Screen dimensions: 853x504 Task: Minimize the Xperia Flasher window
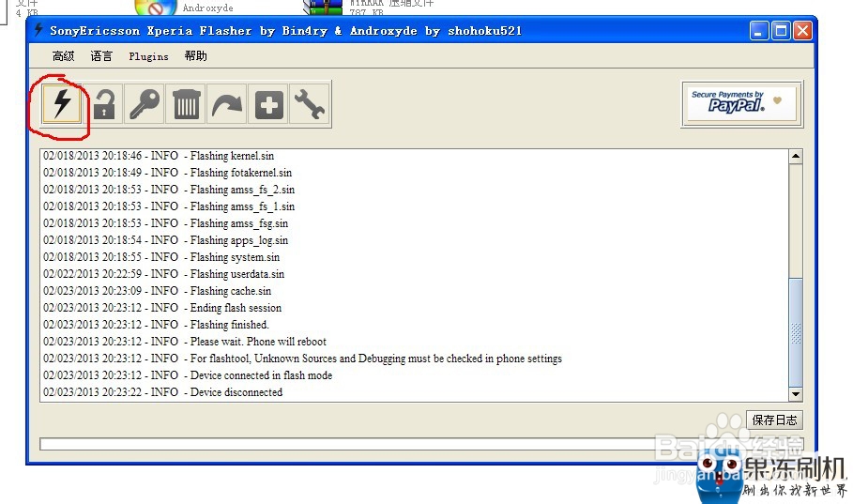click(x=759, y=30)
